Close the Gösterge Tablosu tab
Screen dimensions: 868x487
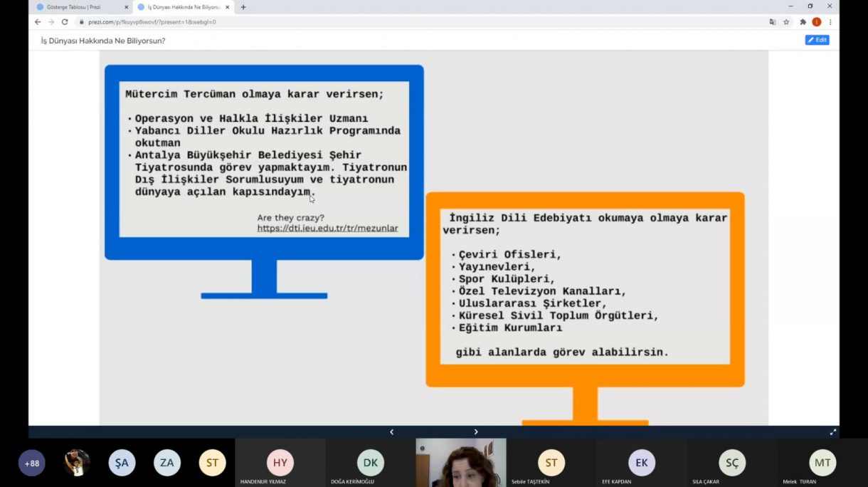126,7
